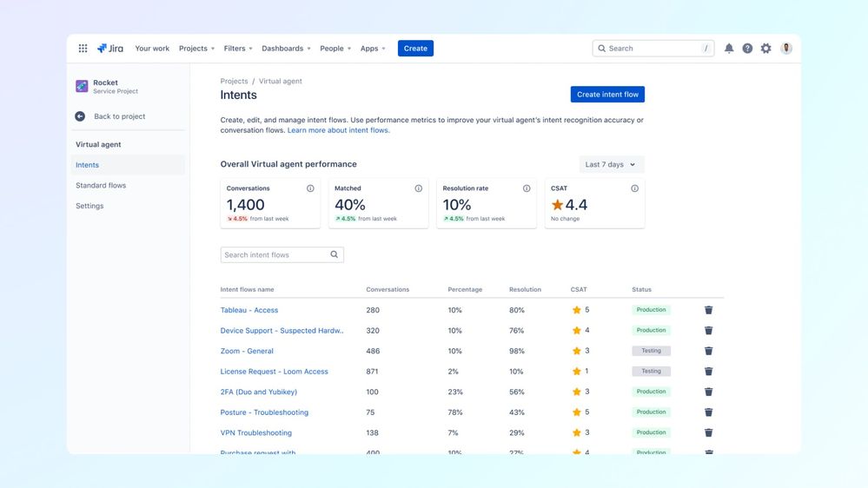Click the Jira logo
Image resolution: width=868 pixels, height=488 pixels.
[110, 48]
